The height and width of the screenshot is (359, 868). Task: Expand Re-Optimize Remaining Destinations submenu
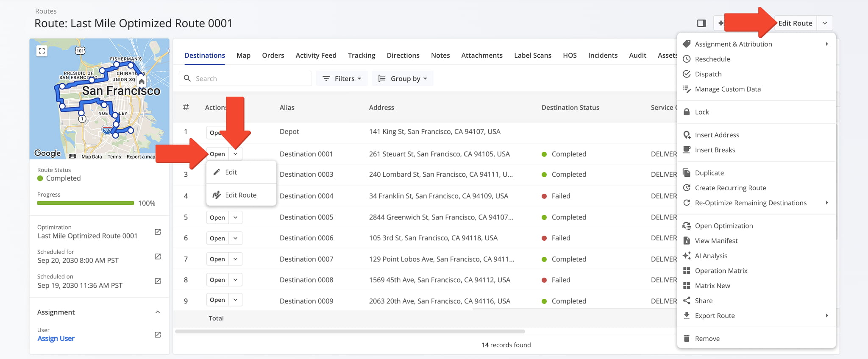(x=826, y=203)
